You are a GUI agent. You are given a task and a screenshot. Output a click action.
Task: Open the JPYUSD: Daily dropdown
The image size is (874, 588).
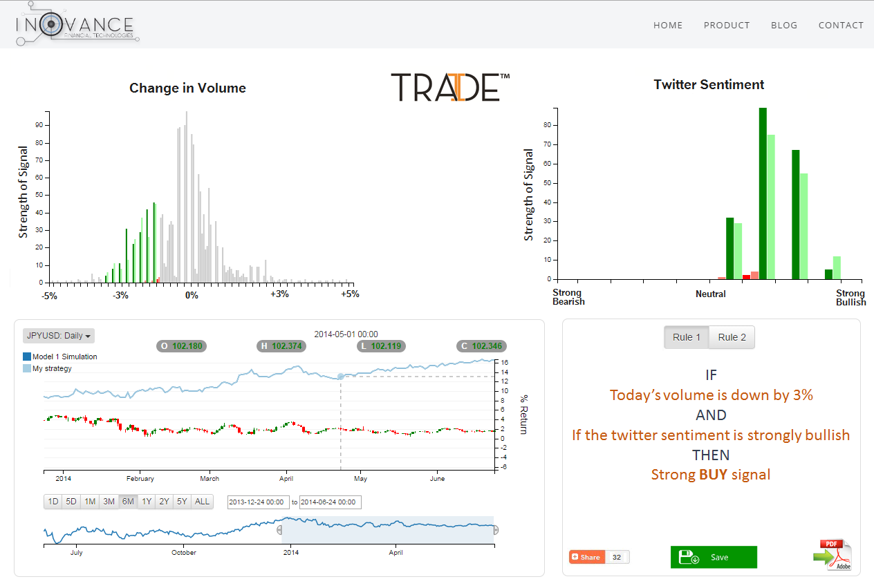pos(59,336)
